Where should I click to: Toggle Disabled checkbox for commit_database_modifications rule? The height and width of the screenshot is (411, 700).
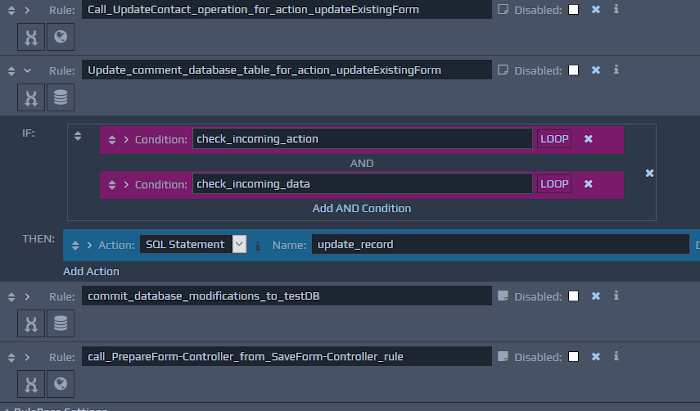574,296
